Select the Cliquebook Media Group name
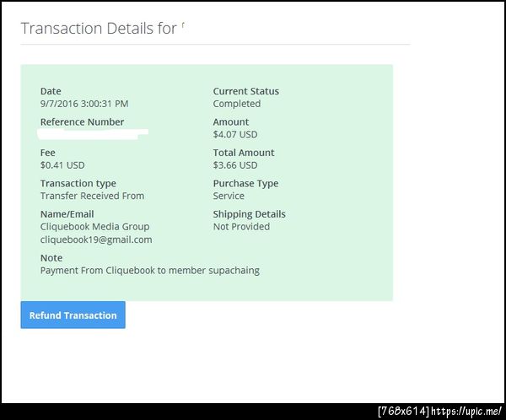This screenshot has width=506, height=420. [94, 226]
